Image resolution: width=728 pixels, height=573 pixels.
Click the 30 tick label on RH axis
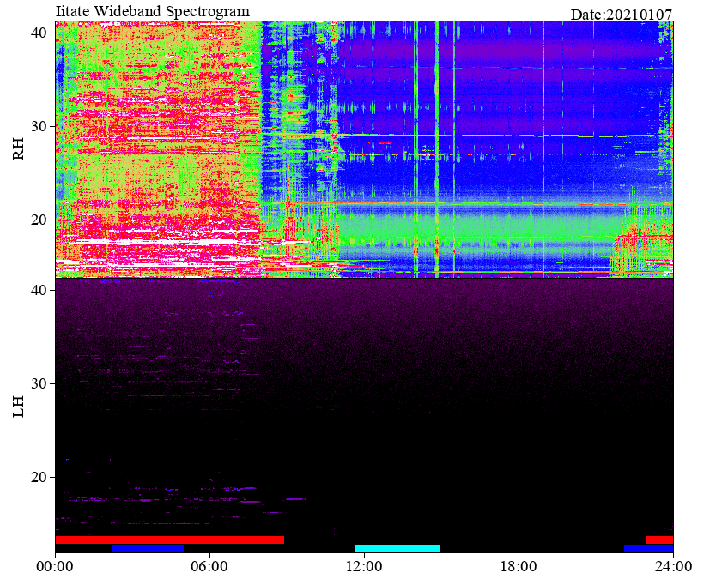pos(39,126)
